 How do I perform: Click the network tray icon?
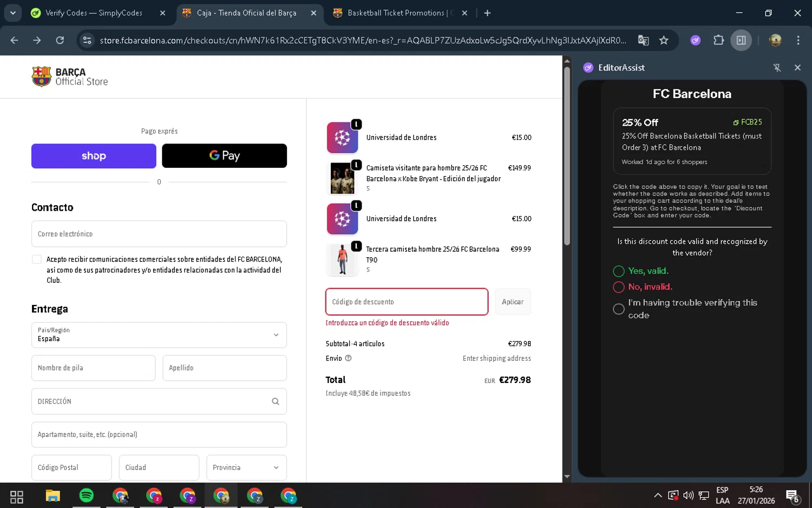click(x=704, y=496)
